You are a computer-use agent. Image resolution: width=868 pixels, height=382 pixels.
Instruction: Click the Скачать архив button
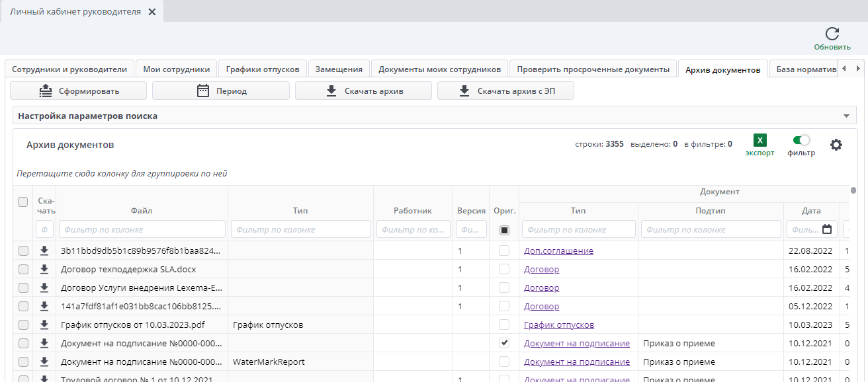pos(363,91)
